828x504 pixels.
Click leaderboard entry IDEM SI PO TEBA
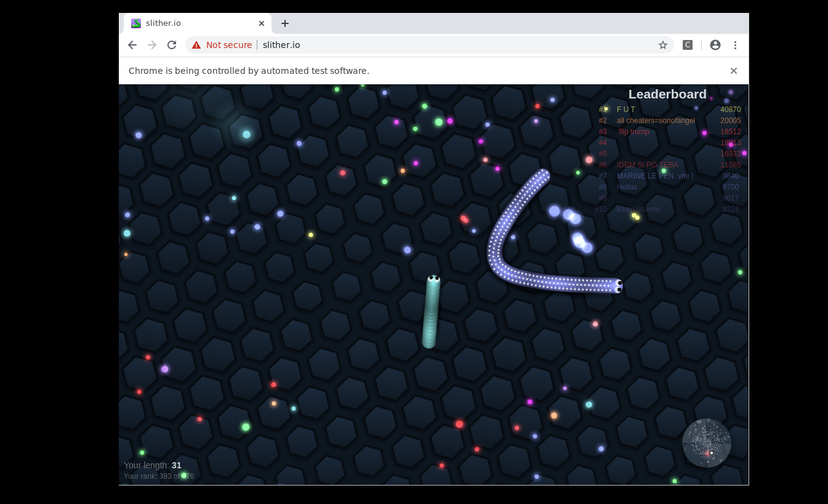pos(648,165)
